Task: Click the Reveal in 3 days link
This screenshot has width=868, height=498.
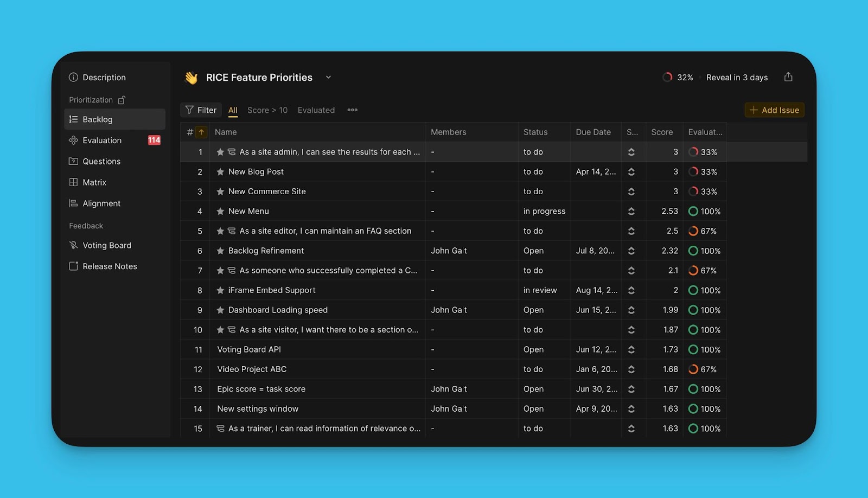Action: [x=737, y=77]
